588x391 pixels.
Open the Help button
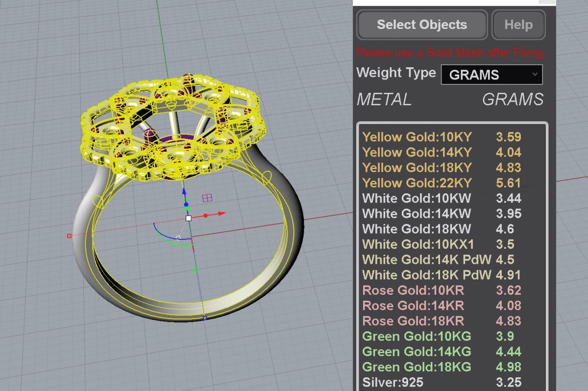(518, 25)
